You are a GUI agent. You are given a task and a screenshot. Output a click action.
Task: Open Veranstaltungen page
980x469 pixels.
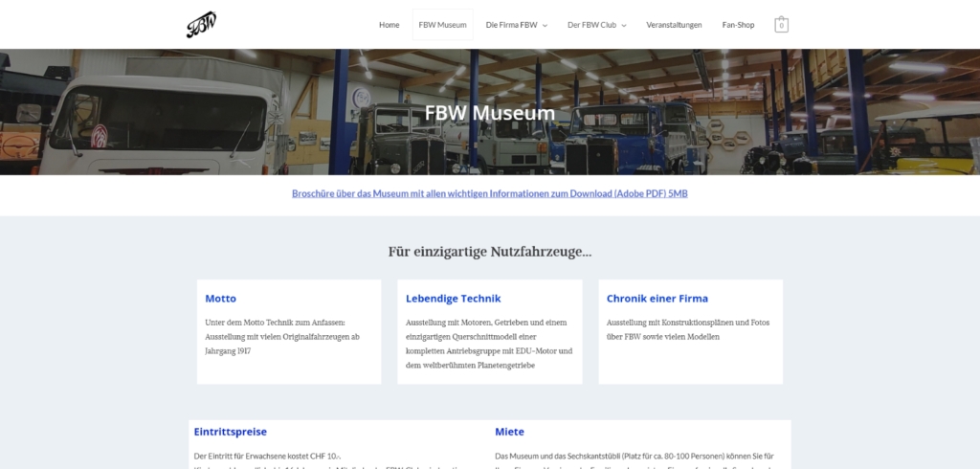click(674, 25)
